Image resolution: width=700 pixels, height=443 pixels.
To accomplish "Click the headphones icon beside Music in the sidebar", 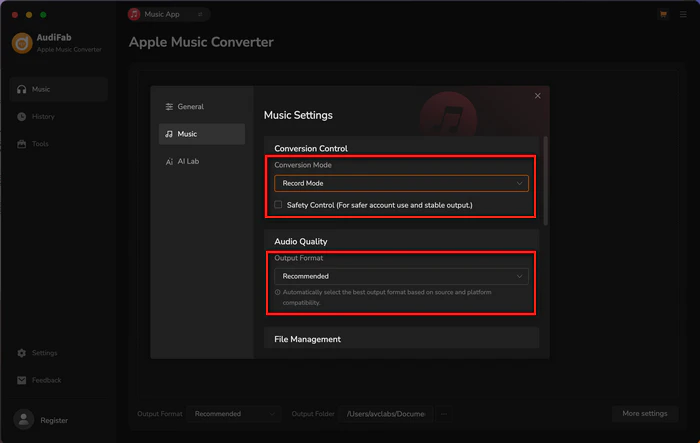I will point(21,89).
